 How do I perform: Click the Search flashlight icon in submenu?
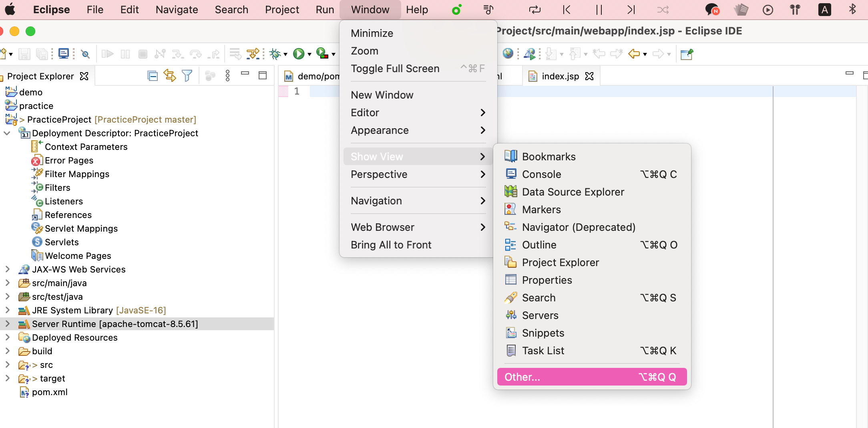tap(510, 298)
